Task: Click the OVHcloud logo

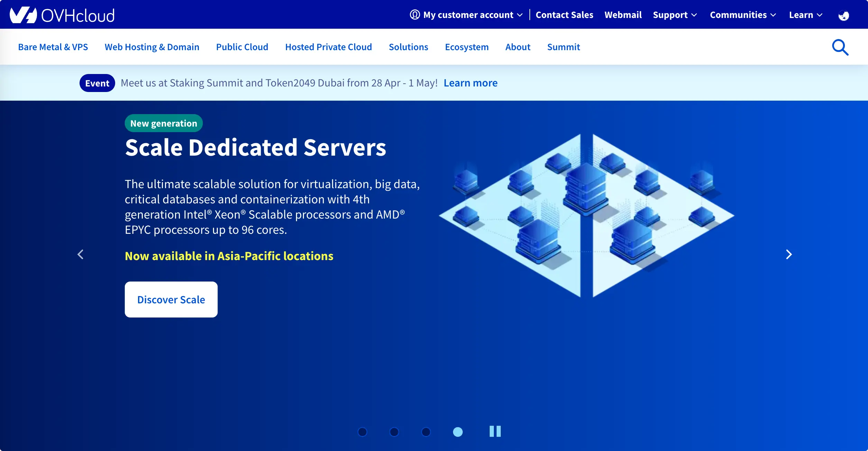Action: 62,15
